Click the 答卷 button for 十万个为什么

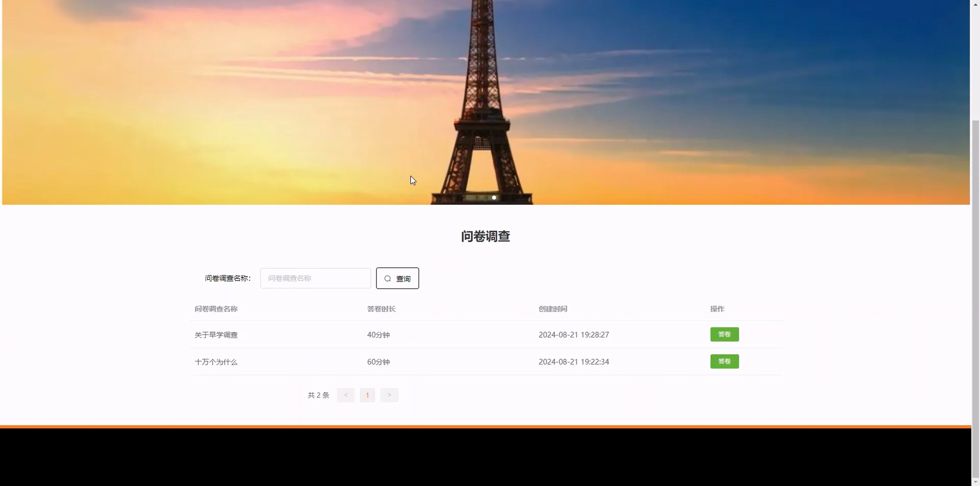[x=724, y=361]
